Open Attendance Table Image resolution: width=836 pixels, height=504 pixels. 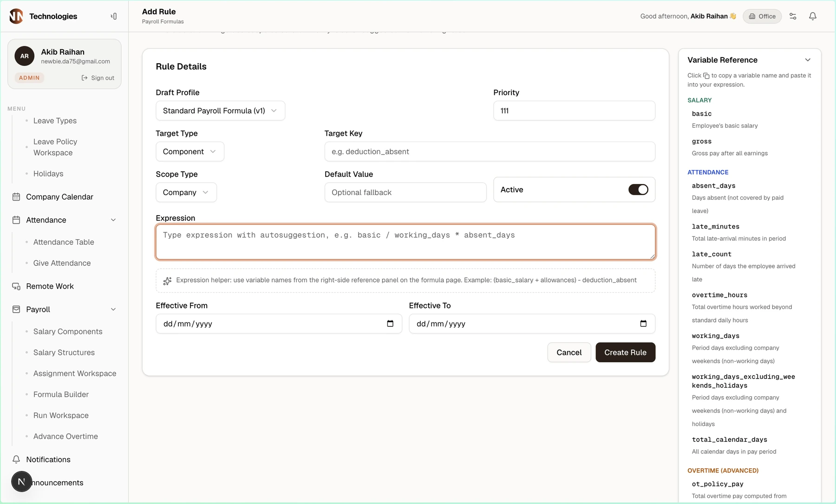pos(64,242)
